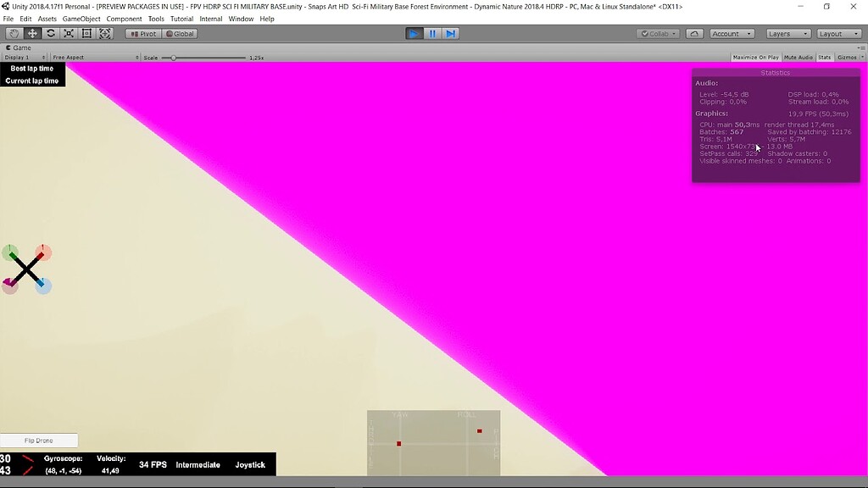Open the GameObject menu
The image size is (868, 488).
tap(81, 18)
